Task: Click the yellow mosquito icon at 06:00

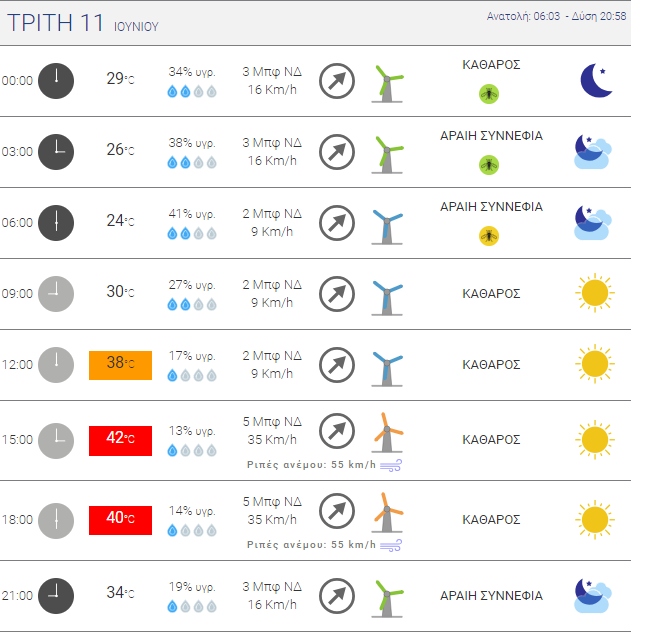Action: (x=489, y=236)
